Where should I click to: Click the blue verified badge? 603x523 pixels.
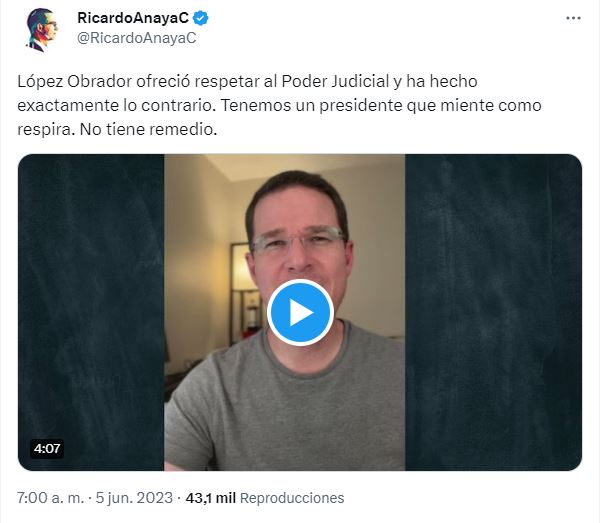pos(201,18)
